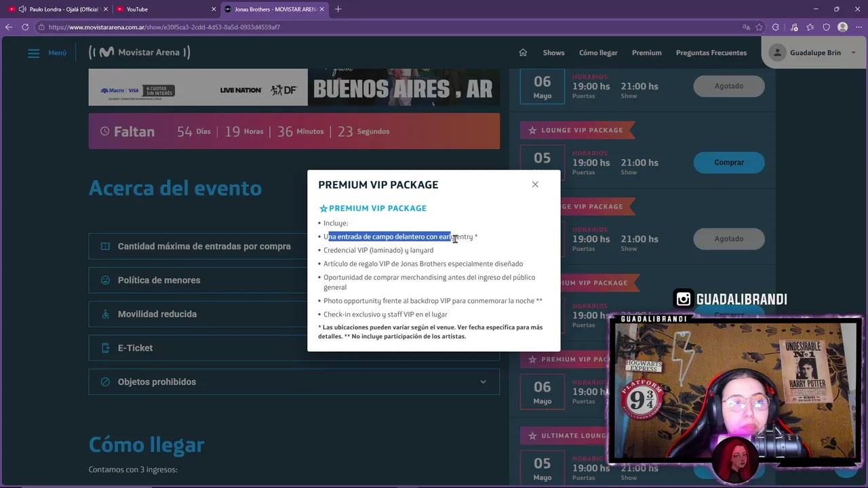
Task: Click the browser profile avatar
Action: pos(842,27)
